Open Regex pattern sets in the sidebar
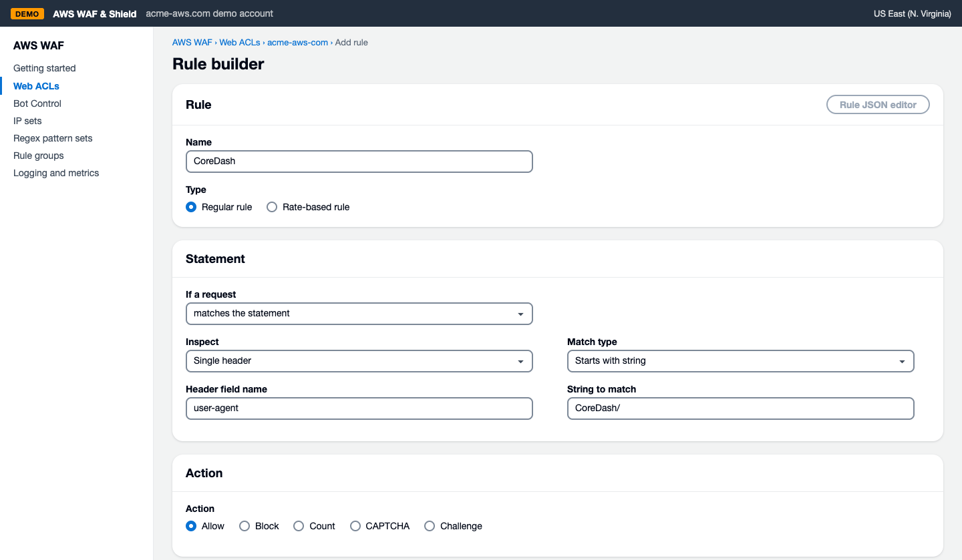Viewport: 962px width, 560px height. (53, 138)
